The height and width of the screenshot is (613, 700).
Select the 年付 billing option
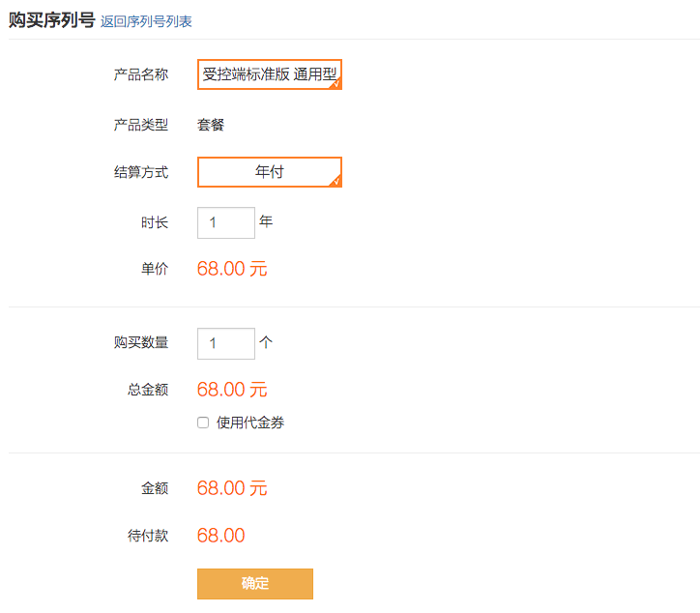(x=270, y=172)
